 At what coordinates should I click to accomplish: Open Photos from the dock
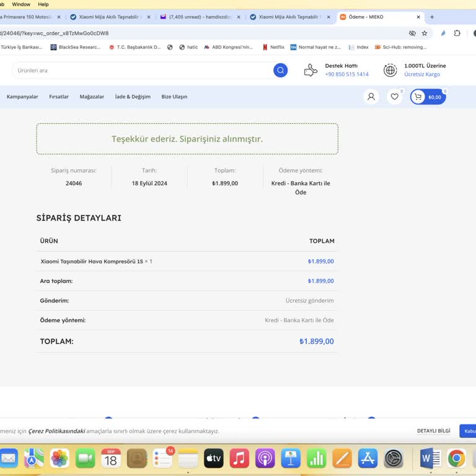pyautogui.click(x=59, y=458)
